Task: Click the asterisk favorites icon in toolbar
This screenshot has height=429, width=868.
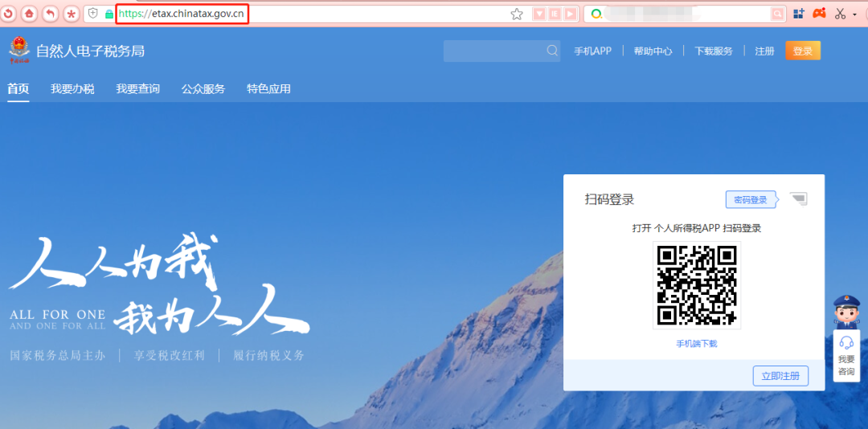Action: point(71,14)
